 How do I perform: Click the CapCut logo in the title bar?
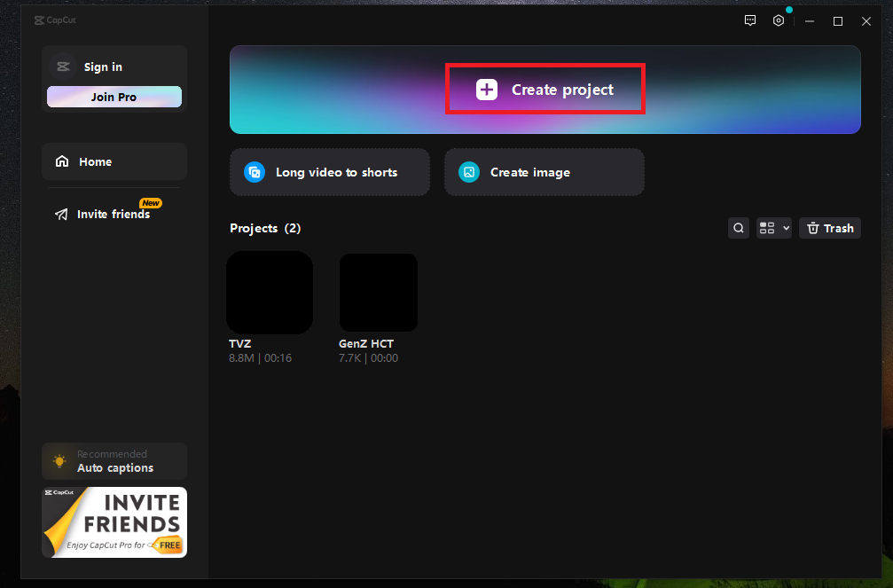coord(55,20)
